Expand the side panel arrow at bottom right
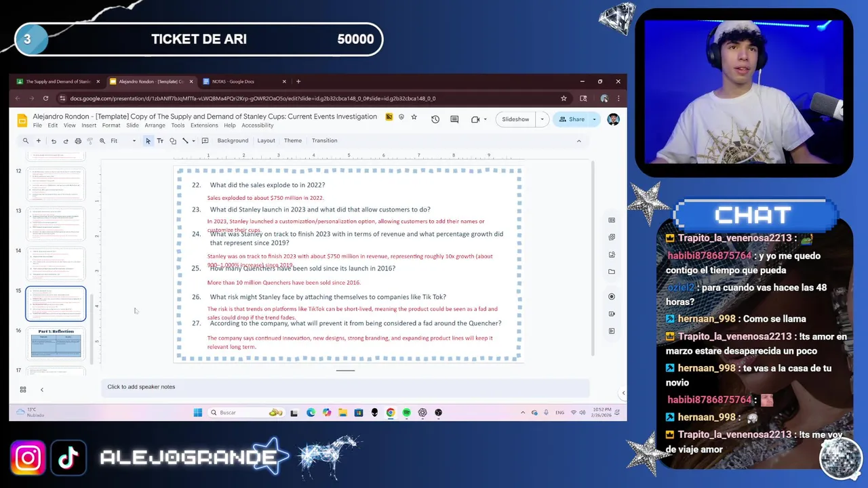Viewport: 868px width, 488px height. point(623,393)
